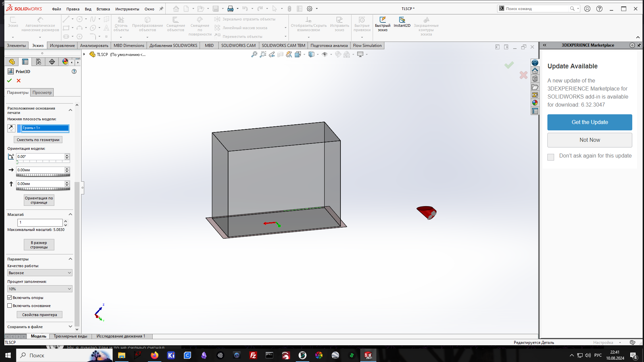The image size is (644, 362).
Task: Open the ConfigurationManager tab icon
Action: [x=39, y=62]
